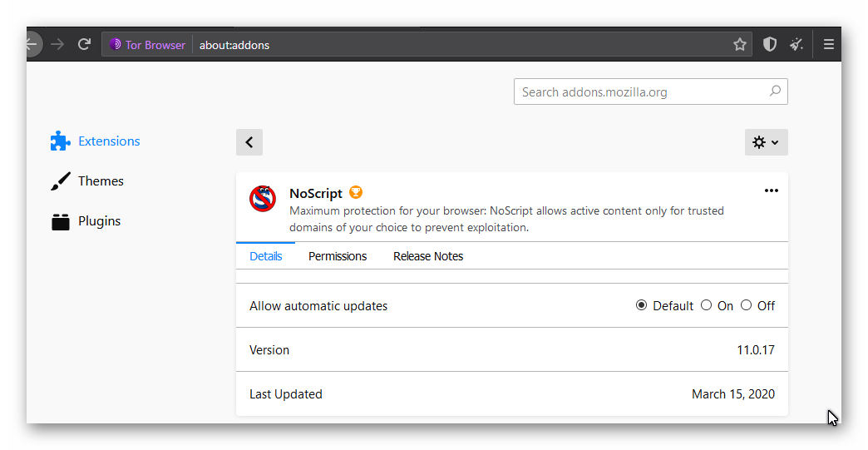Screen dimensions: 868x450
Task: Click the New Identity broom icon
Action: 796,45
